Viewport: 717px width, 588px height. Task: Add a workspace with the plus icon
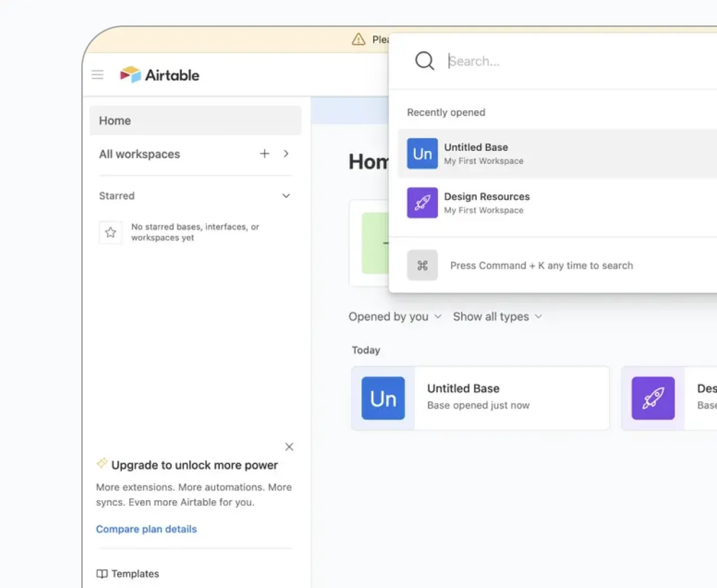point(264,154)
